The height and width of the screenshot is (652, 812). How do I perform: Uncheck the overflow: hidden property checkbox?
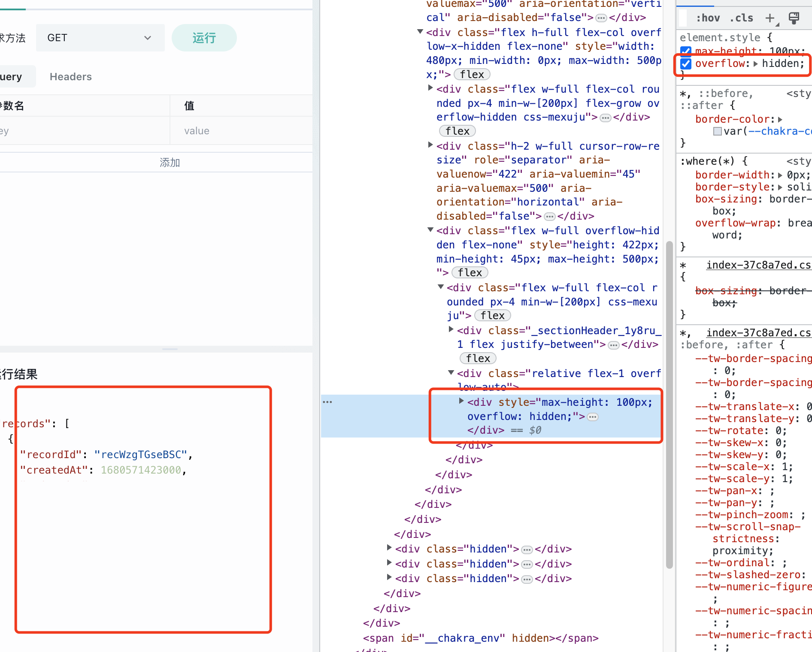pyautogui.click(x=685, y=63)
